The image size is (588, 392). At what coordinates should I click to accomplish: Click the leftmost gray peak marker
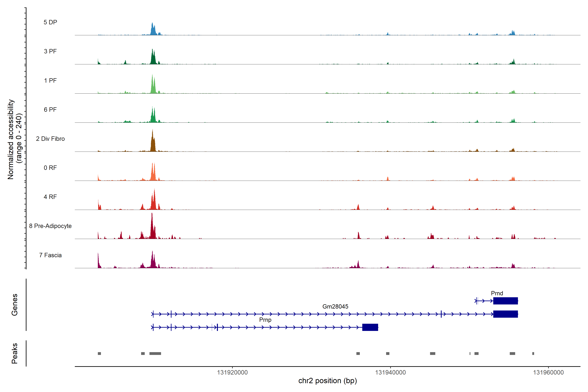tap(99, 353)
